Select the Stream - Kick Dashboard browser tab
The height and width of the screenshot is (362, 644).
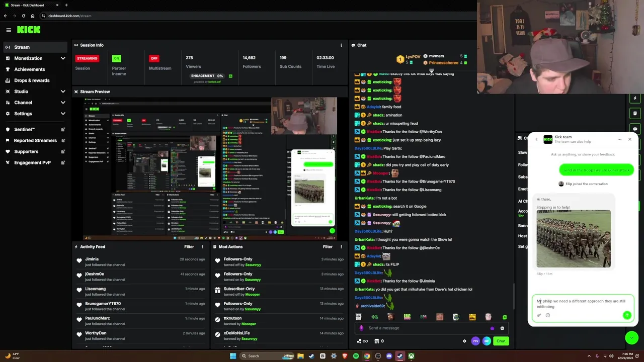31,5
